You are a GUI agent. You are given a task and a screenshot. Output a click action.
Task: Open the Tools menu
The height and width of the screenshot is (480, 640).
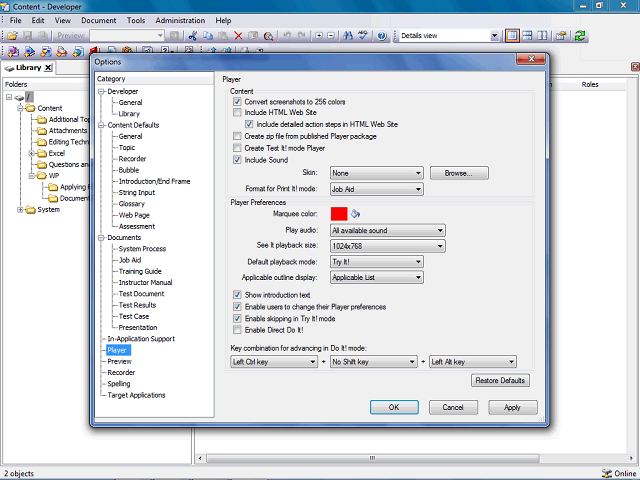point(136,20)
